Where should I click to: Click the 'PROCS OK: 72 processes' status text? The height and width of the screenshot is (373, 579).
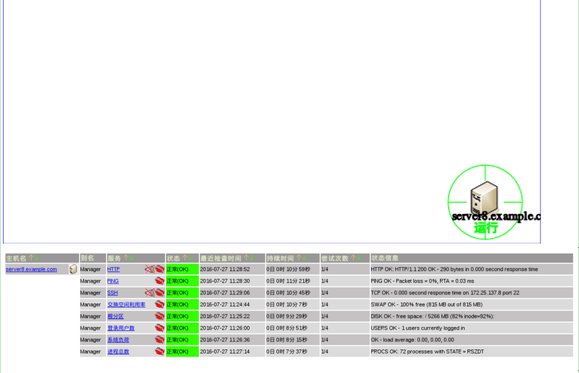[427, 352]
